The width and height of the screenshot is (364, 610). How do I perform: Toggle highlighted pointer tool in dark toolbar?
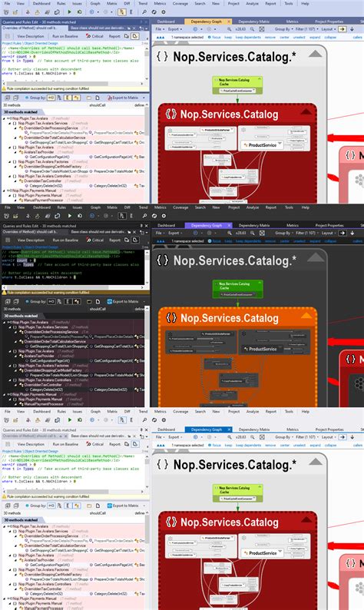click(122, 216)
